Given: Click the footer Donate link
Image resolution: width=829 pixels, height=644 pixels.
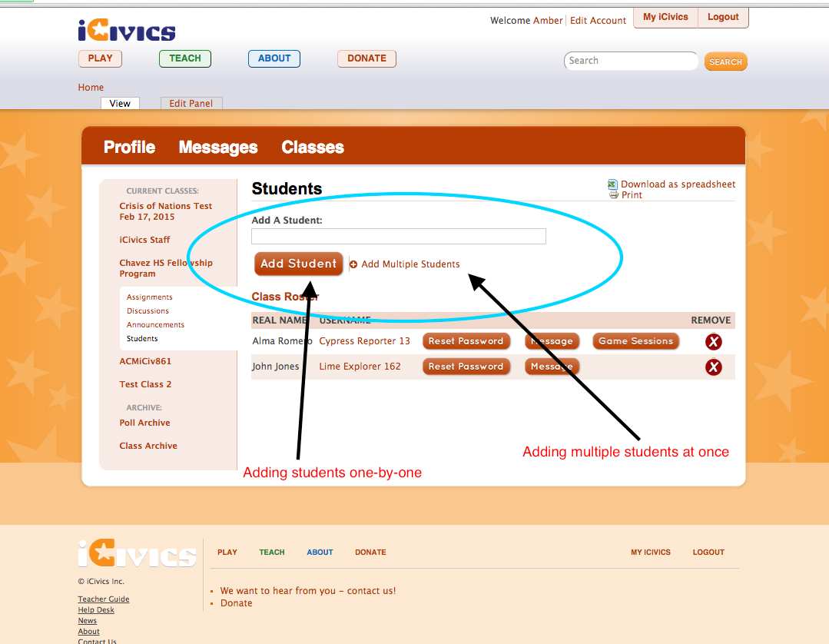Looking at the screenshot, I should click(x=370, y=552).
